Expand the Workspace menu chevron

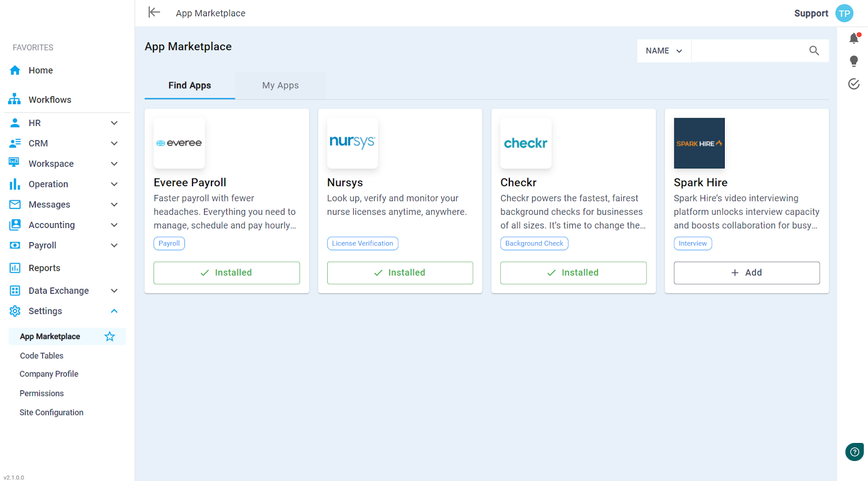point(114,164)
